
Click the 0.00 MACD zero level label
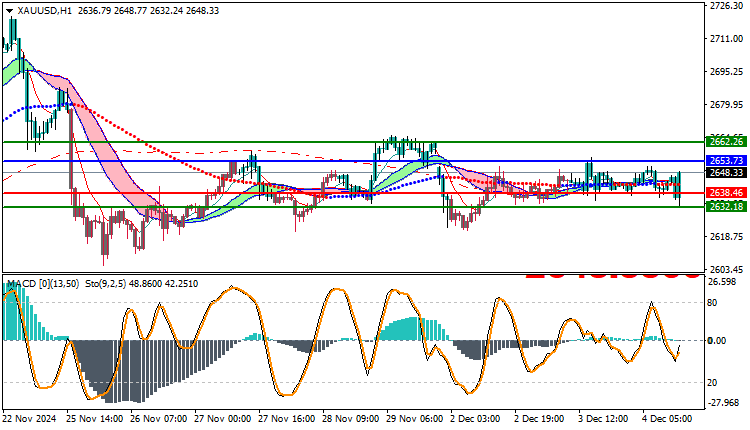pyautogui.click(x=717, y=341)
